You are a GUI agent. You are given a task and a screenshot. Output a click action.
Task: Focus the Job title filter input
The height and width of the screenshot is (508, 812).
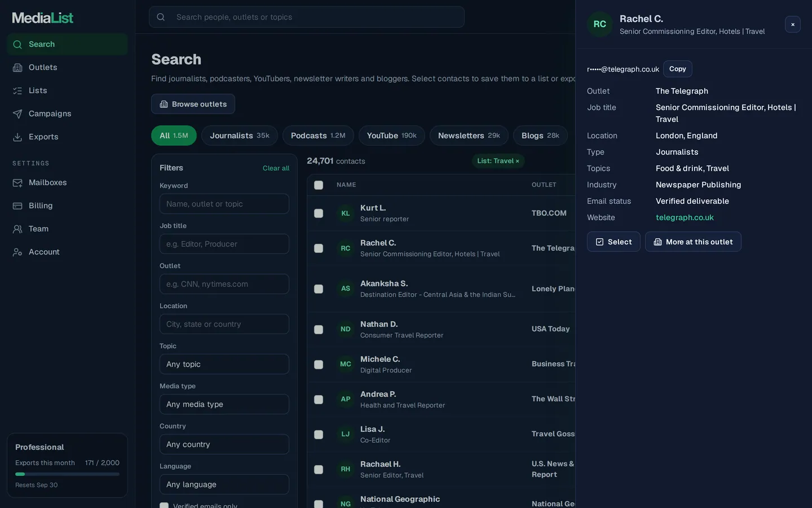click(224, 244)
